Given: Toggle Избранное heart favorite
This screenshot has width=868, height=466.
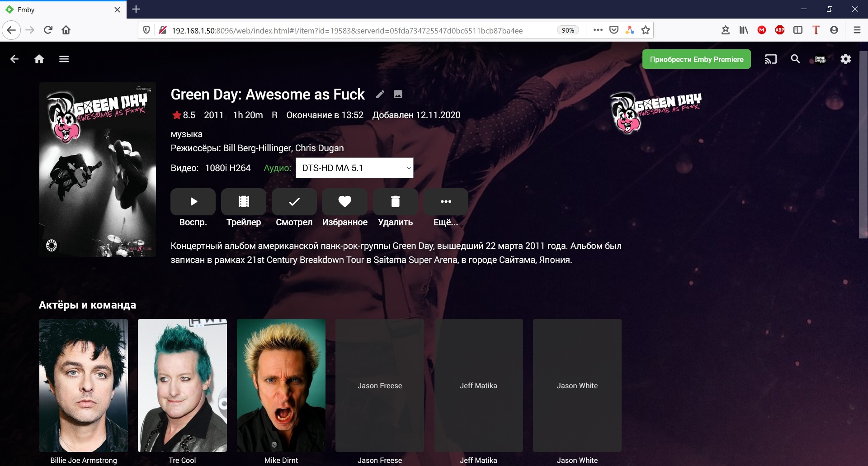Looking at the screenshot, I should [x=344, y=202].
